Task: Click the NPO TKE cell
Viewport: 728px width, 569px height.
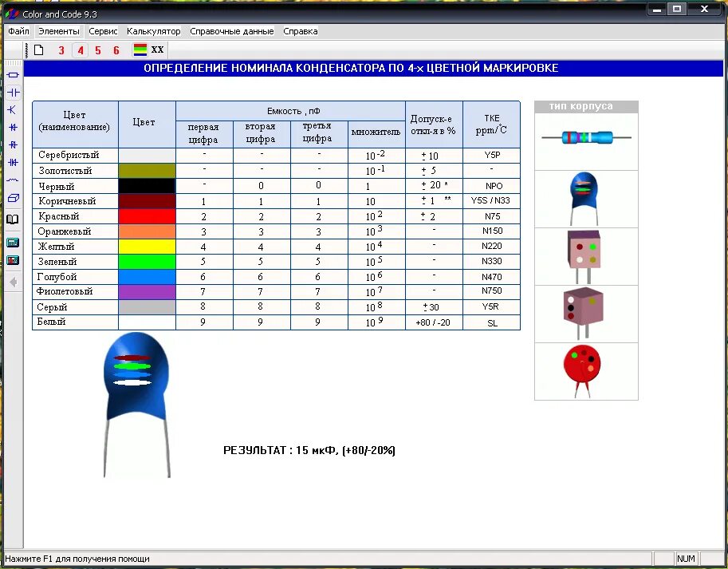Action: [x=492, y=186]
